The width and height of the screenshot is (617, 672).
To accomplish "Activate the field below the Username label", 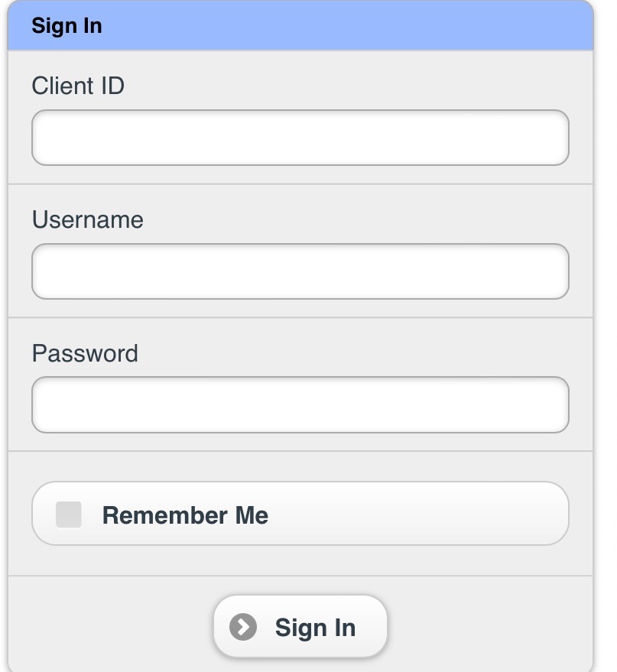I will pos(300,271).
